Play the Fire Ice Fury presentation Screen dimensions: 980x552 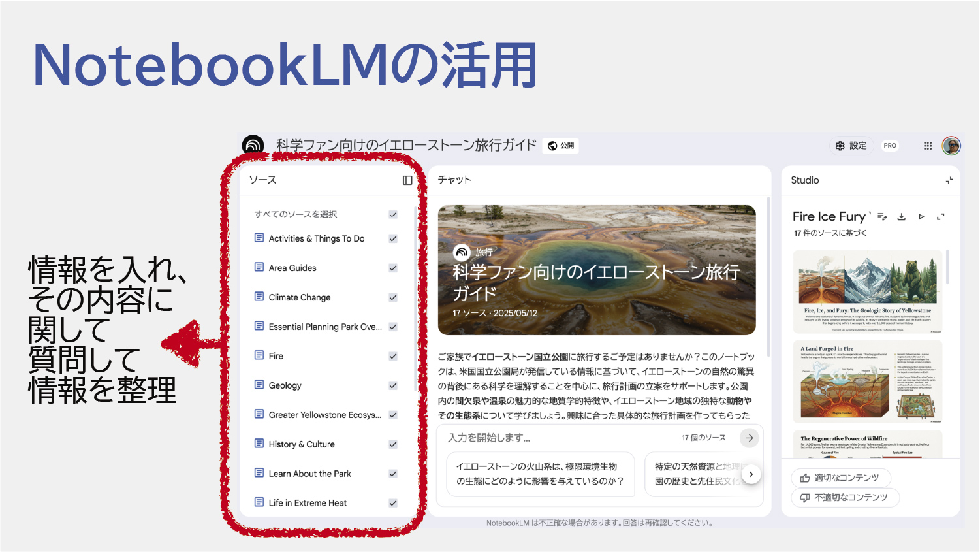pos(921,217)
